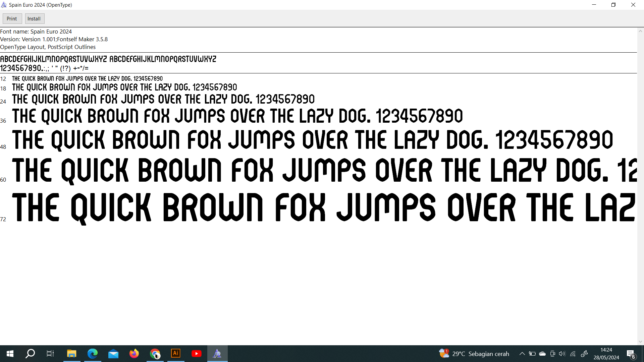Open the Wi-Fi network tray icon

pos(573,354)
